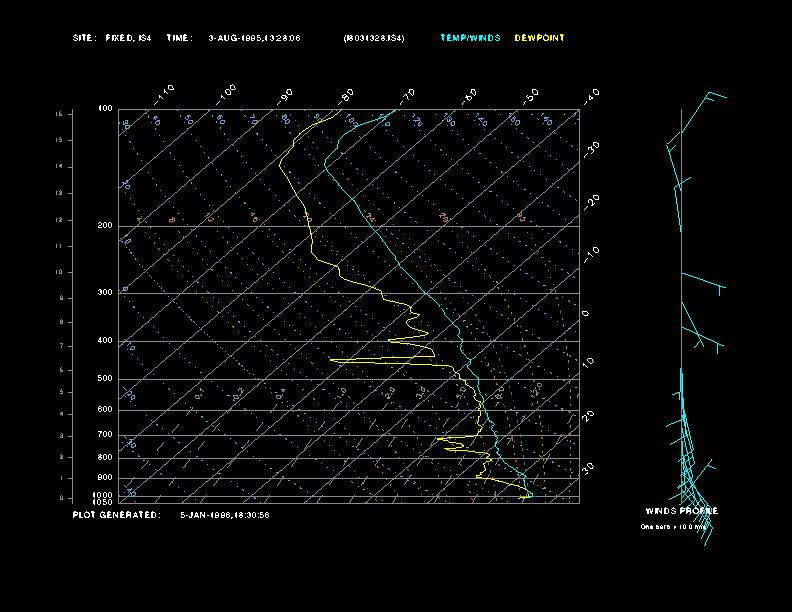Image resolution: width=792 pixels, height=612 pixels.
Task: Select the '3-AUG-1995,13:28:06' timestamp
Action: pyautogui.click(x=254, y=38)
